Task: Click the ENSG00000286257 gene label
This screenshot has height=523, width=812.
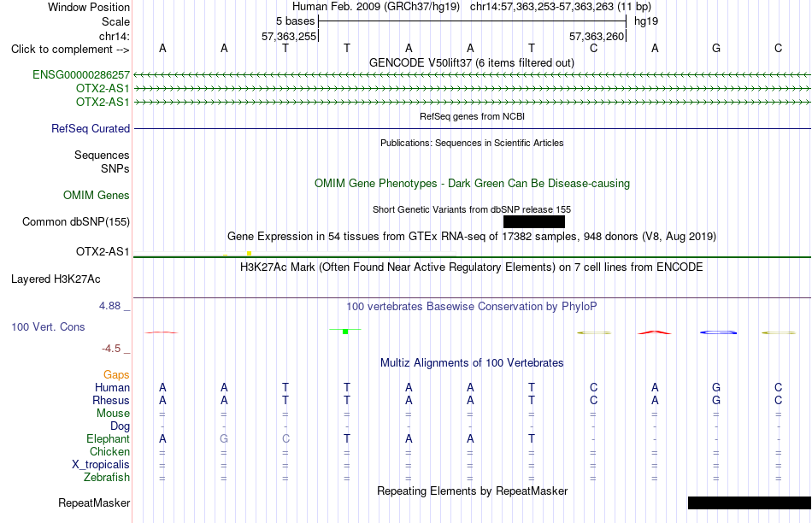Action: tap(81, 74)
